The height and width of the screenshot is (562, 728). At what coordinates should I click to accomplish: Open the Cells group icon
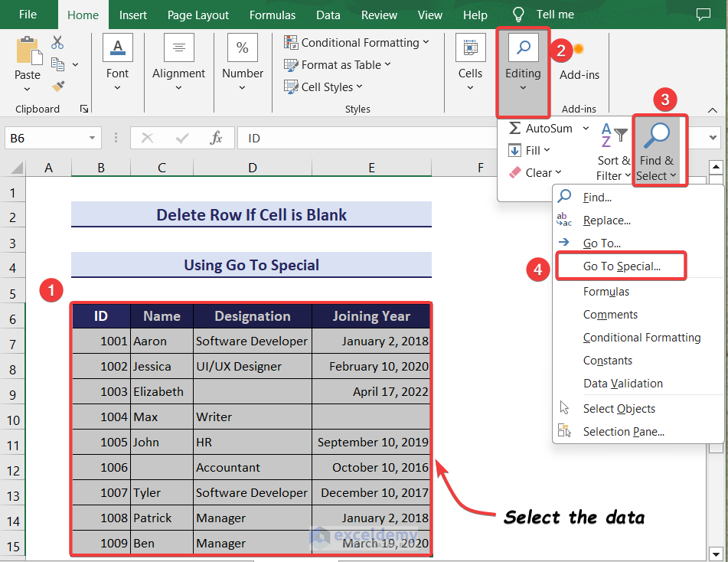[470, 49]
